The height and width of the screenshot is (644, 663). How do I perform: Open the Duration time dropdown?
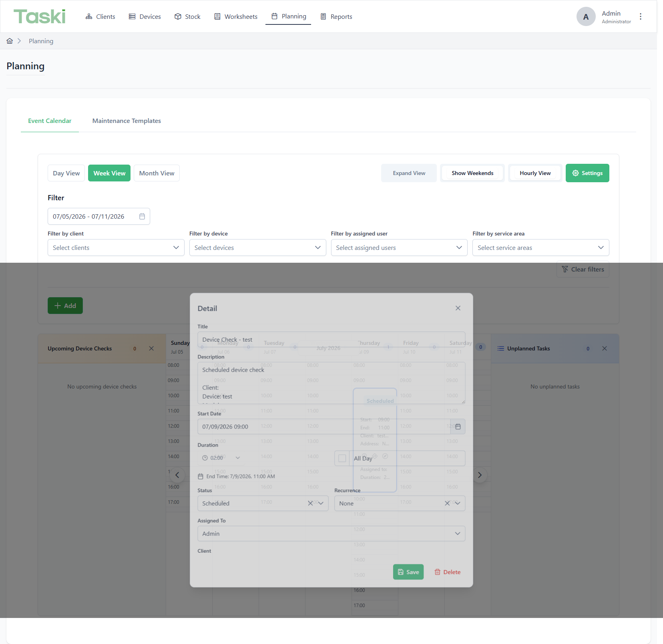(x=221, y=458)
